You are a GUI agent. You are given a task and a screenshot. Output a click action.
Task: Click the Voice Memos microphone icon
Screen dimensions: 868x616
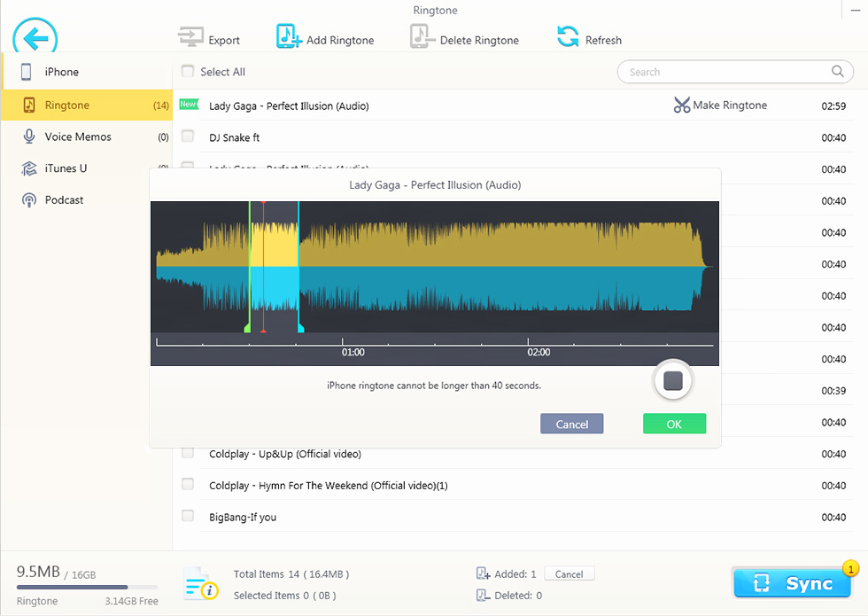28,136
